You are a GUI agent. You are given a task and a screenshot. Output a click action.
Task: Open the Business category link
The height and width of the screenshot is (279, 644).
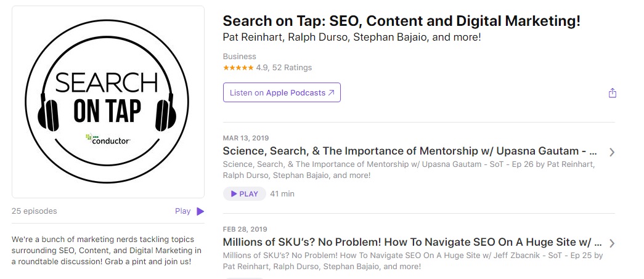239,57
